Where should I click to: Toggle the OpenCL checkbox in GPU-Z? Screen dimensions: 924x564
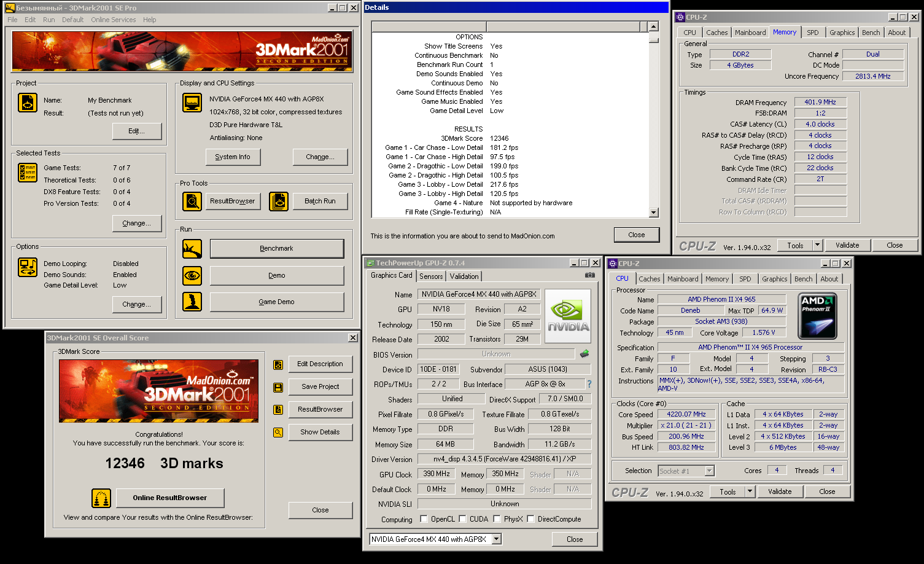click(424, 519)
